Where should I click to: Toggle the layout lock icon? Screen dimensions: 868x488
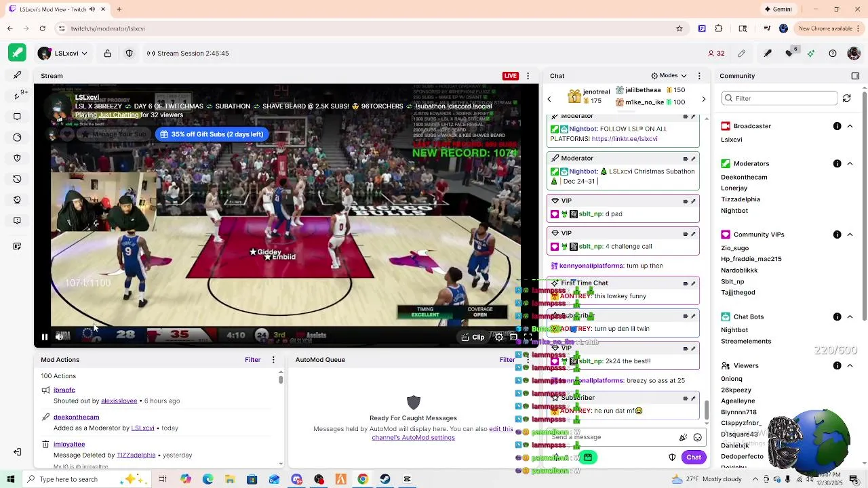(107, 53)
